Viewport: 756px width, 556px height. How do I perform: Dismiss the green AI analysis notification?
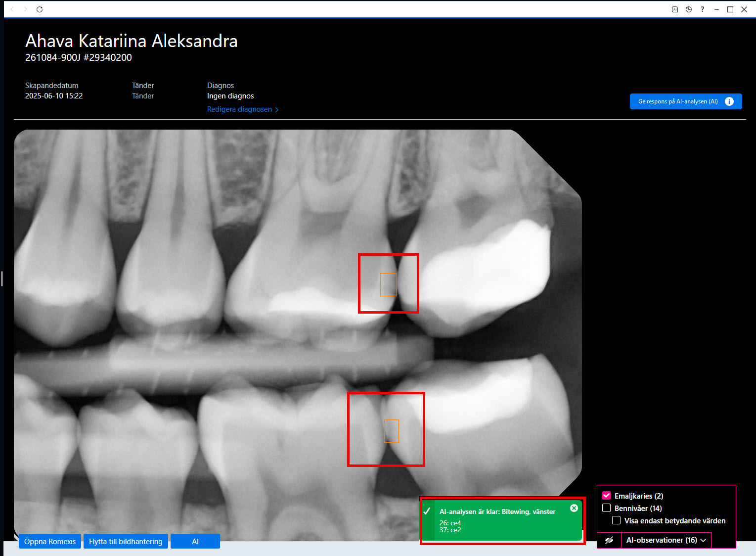574,508
